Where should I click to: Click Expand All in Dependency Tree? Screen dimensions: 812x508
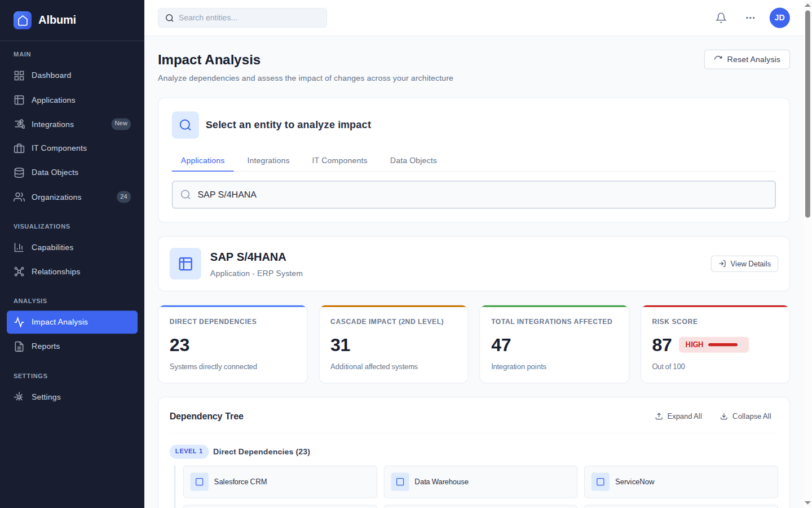tap(678, 416)
